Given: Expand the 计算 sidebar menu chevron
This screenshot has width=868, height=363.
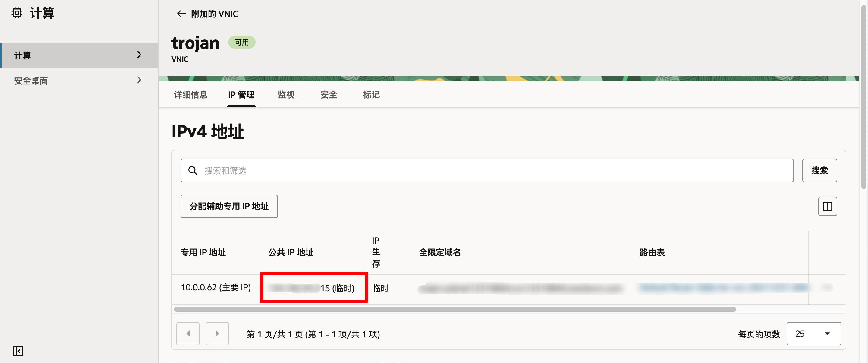Looking at the screenshot, I should [139, 55].
